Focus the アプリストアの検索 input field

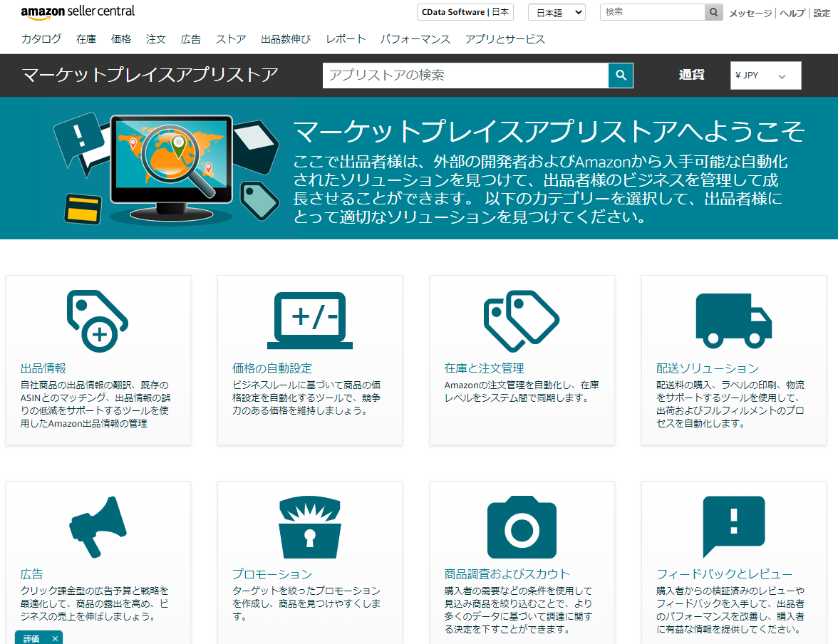[x=465, y=76]
